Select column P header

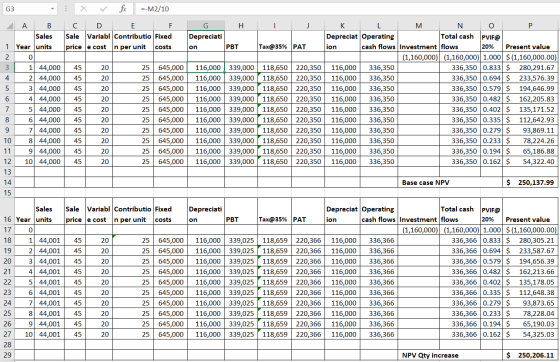click(530, 26)
